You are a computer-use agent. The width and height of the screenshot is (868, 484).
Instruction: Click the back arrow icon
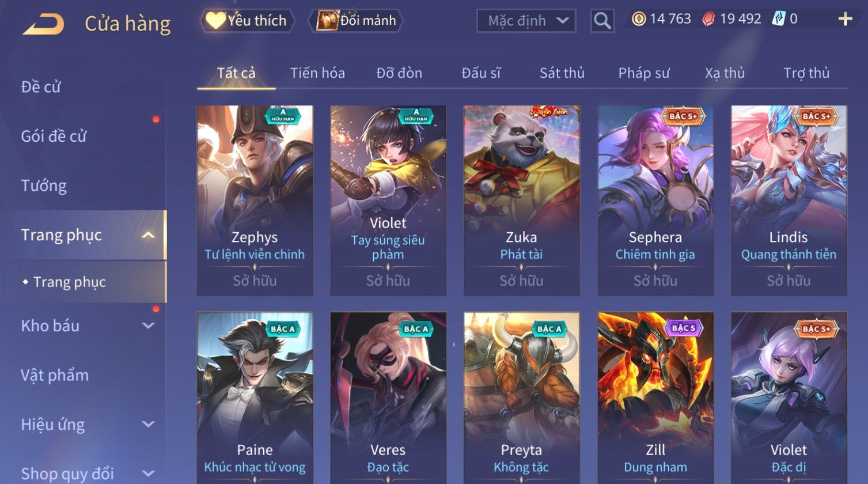43,24
